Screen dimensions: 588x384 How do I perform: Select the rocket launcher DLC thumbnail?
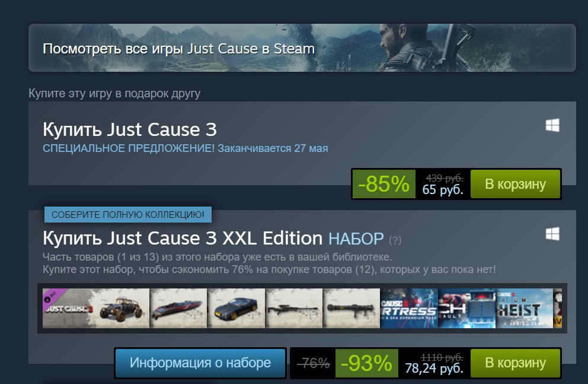point(351,308)
